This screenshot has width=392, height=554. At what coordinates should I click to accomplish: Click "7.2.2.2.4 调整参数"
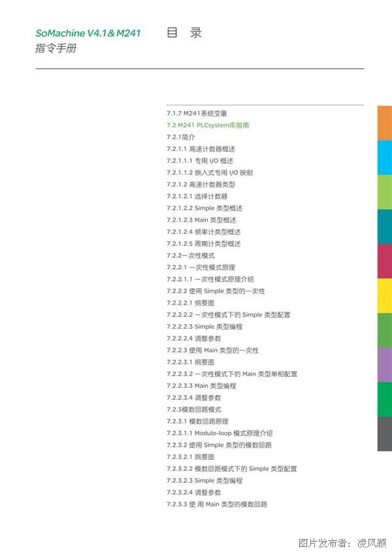point(193,338)
